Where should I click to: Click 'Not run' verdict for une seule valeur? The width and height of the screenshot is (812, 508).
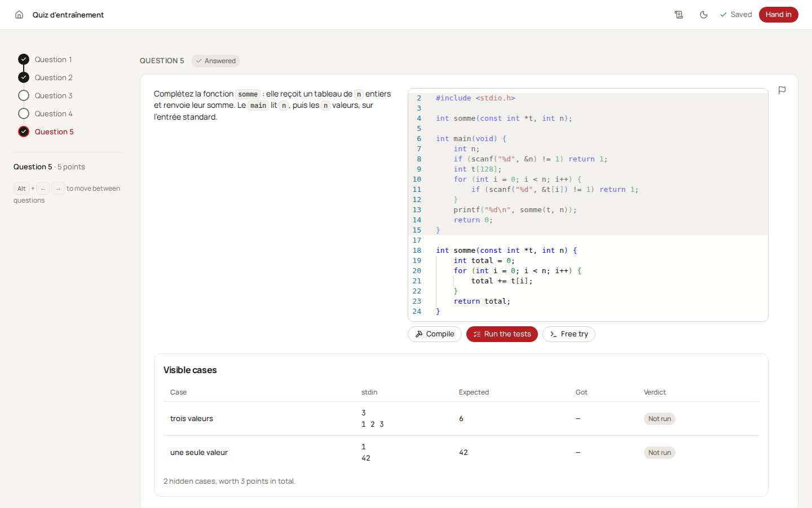(659, 453)
